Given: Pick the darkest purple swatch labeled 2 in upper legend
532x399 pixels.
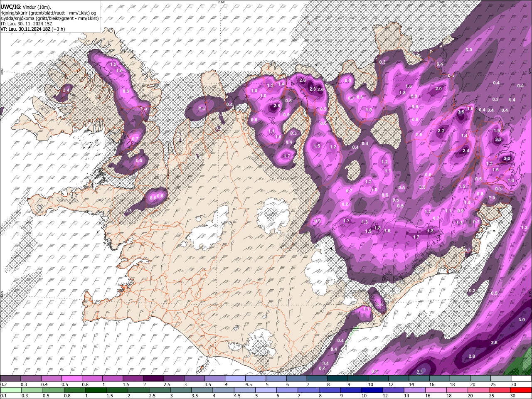Looking at the screenshot, I should click(x=153, y=379).
